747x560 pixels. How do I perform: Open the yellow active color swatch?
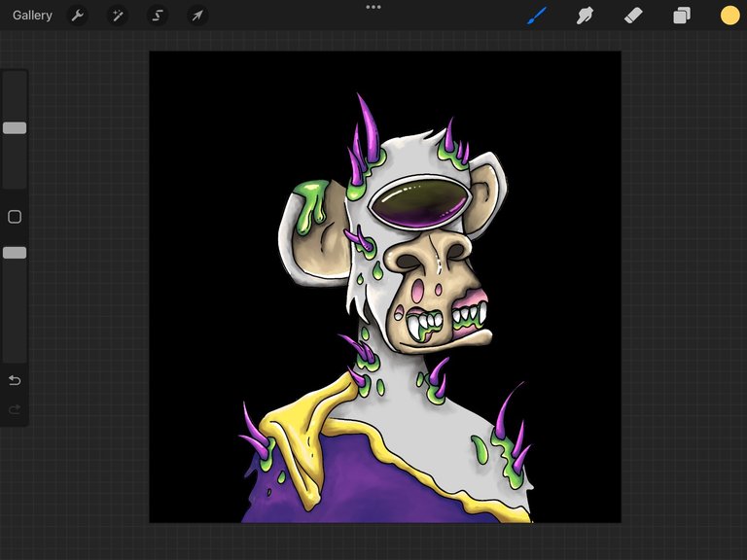click(729, 16)
